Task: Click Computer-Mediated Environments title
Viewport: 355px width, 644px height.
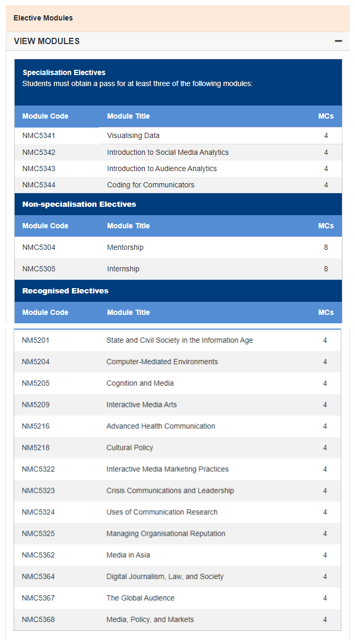Action: 162,362
